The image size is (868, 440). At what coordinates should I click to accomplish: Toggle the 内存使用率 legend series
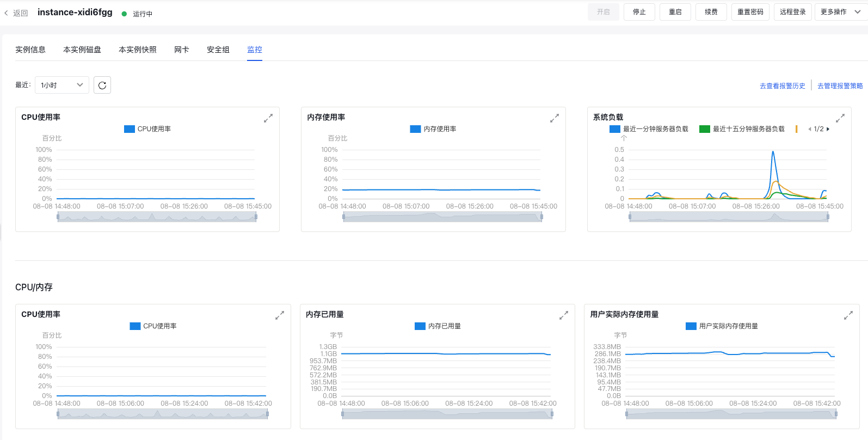[433, 129]
